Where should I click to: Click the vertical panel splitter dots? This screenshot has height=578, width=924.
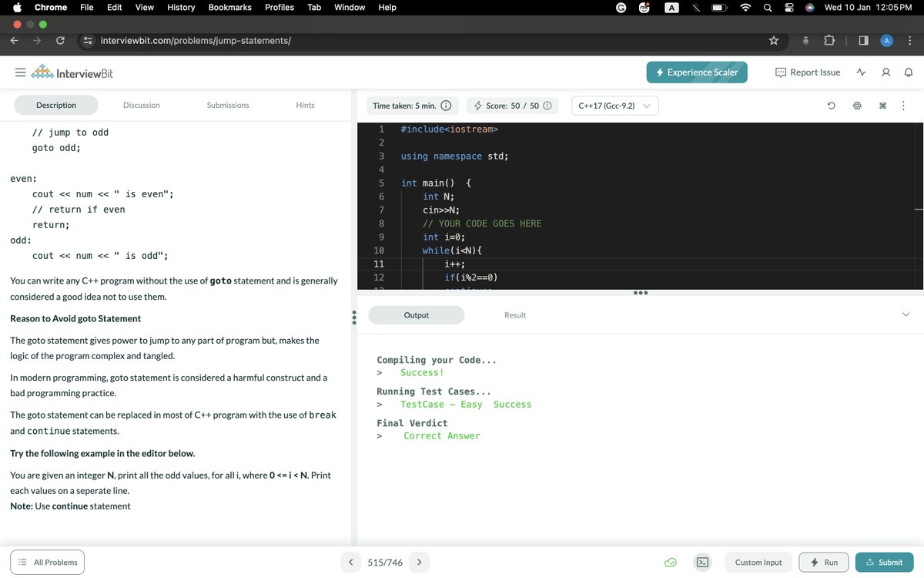(x=353, y=318)
